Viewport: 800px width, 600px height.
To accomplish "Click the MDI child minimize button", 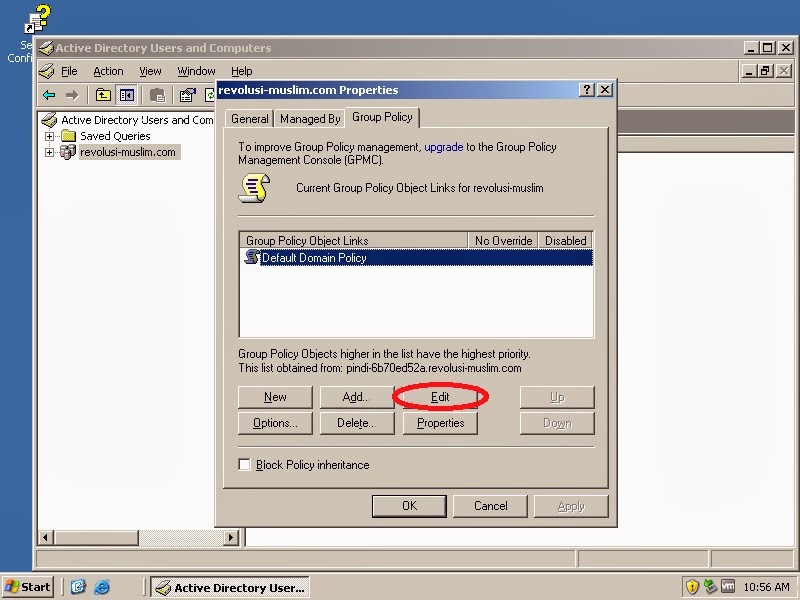I will pyautogui.click(x=748, y=71).
